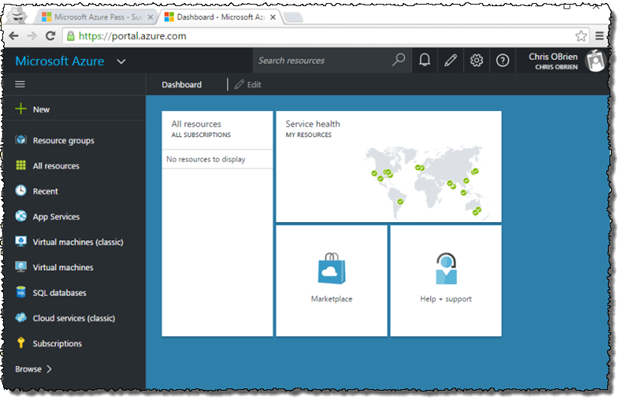Click the notifications bell icon

click(425, 60)
